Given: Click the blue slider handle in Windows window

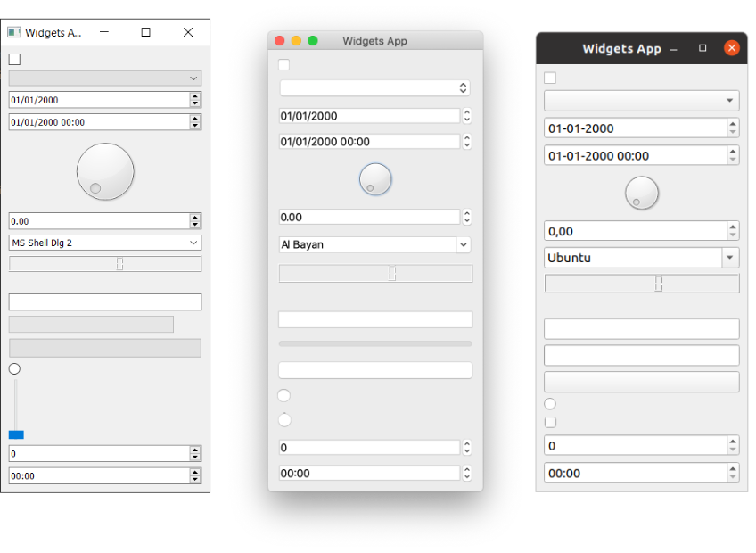Looking at the screenshot, I should pyautogui.click(x=14, y=434).
